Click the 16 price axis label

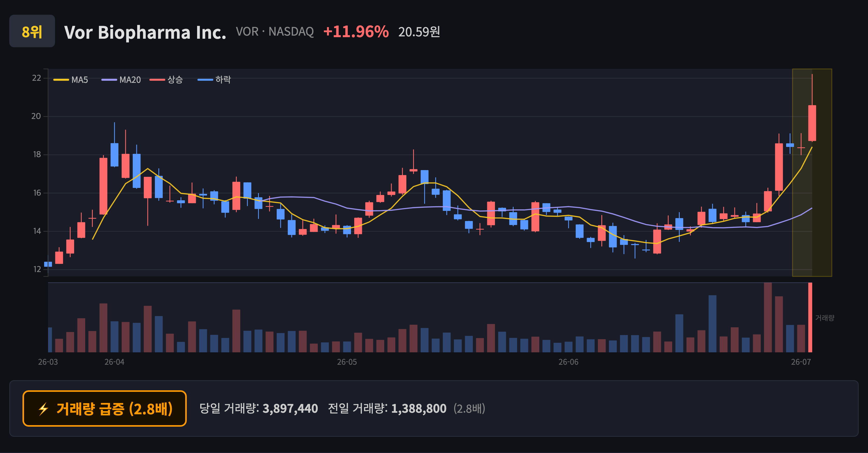(x=36, y=193)
